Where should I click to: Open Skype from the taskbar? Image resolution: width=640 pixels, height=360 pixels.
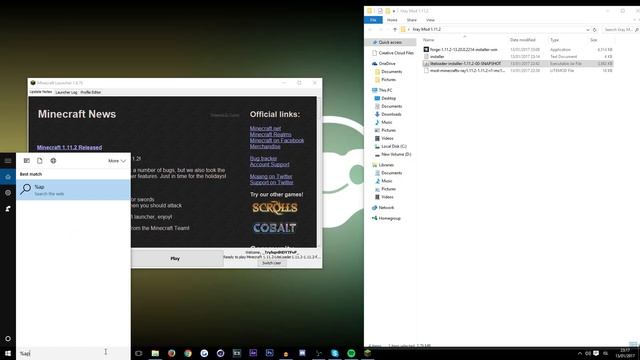[335, 353]
